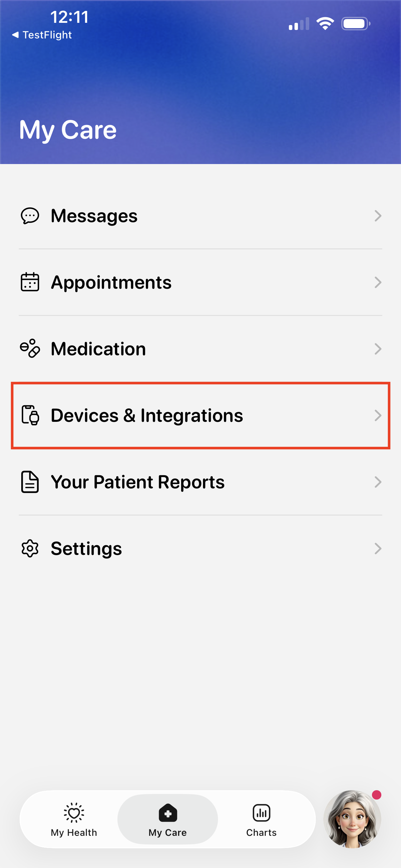The height and width of the screenshot is (868, 401).
Task: Open Your Patient Reports
Action: click(x=200, y=482)
